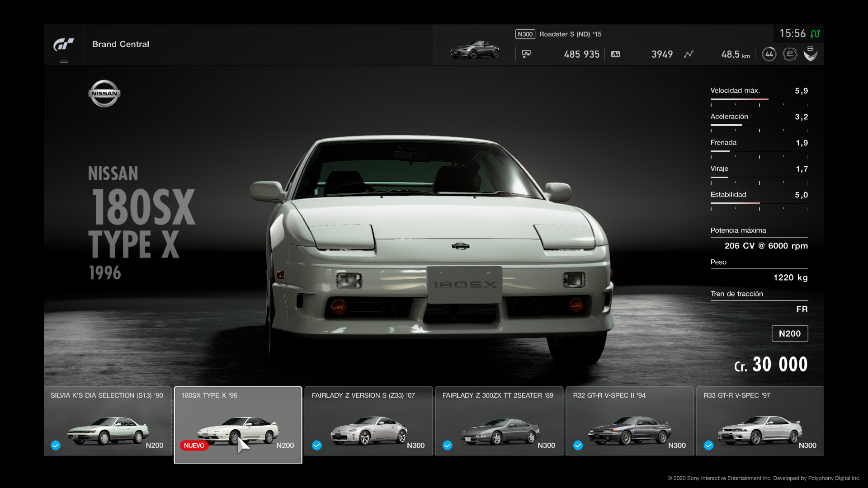Viewport: 868px width, 488px height.
Task: Click the mileage points icon beside 3949
Action: click(615, 54)
